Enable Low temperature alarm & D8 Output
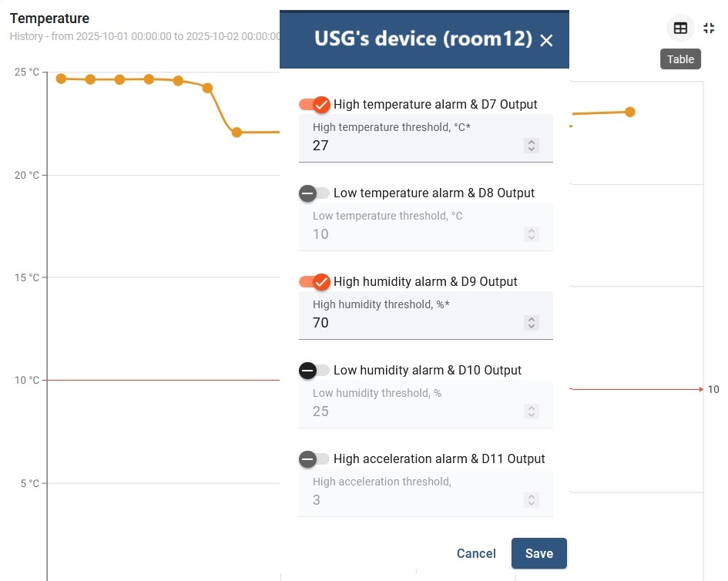This screenshot has width=728, height=581. click(314, 193)
